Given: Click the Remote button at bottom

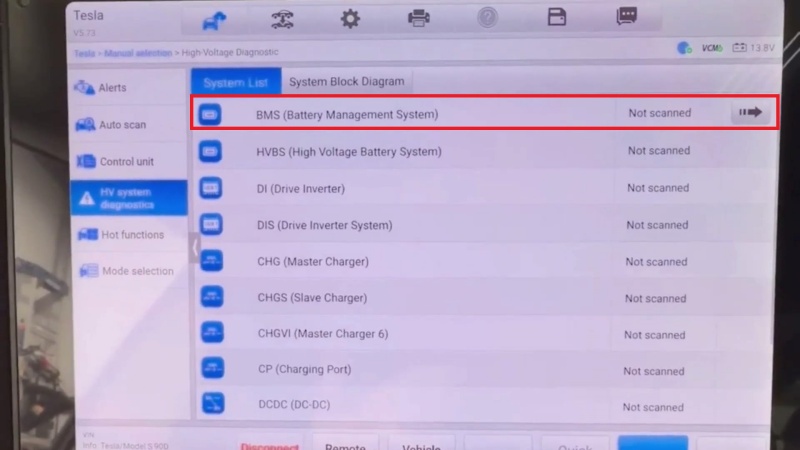Looking at the screenshot, I should coord(345,444).
